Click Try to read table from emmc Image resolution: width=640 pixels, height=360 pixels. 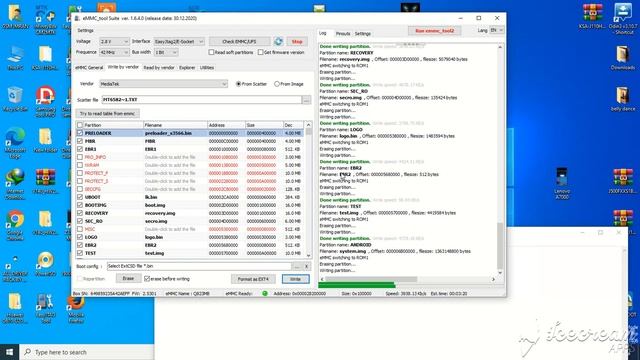point(107,113)
